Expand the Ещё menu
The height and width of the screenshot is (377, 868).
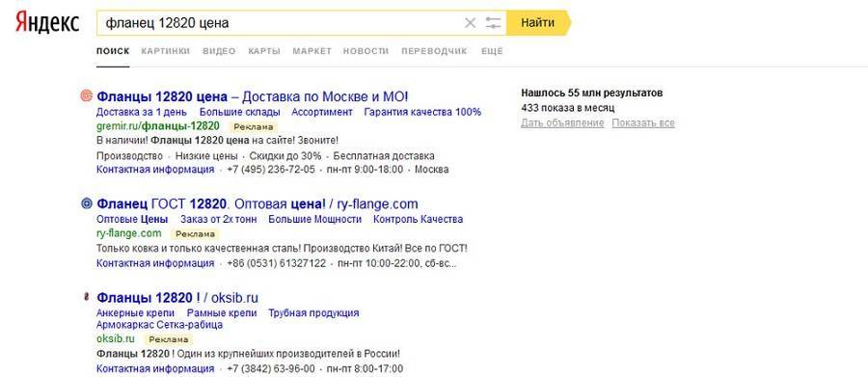[x=492, y=51]
